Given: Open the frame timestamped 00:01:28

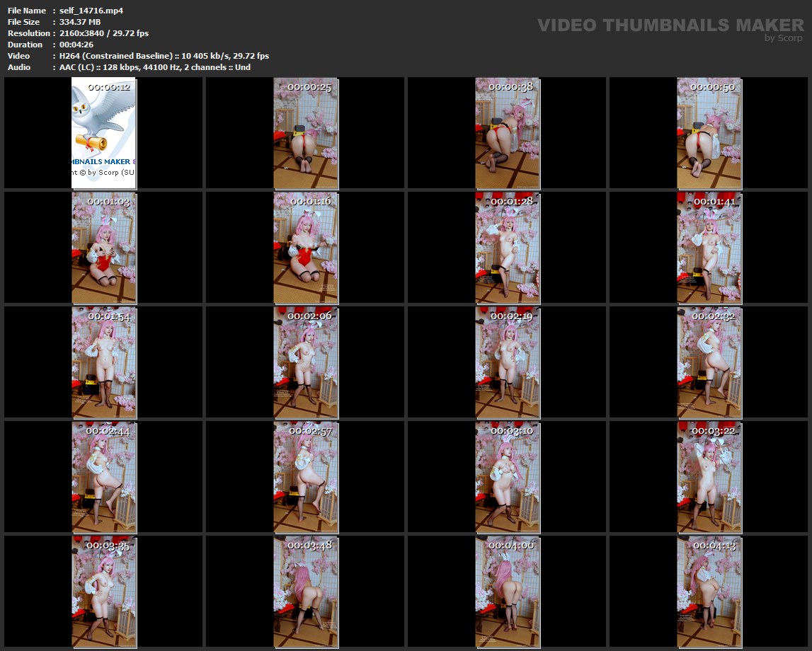Looking at the screenshot, I should [x=507, y=247].
